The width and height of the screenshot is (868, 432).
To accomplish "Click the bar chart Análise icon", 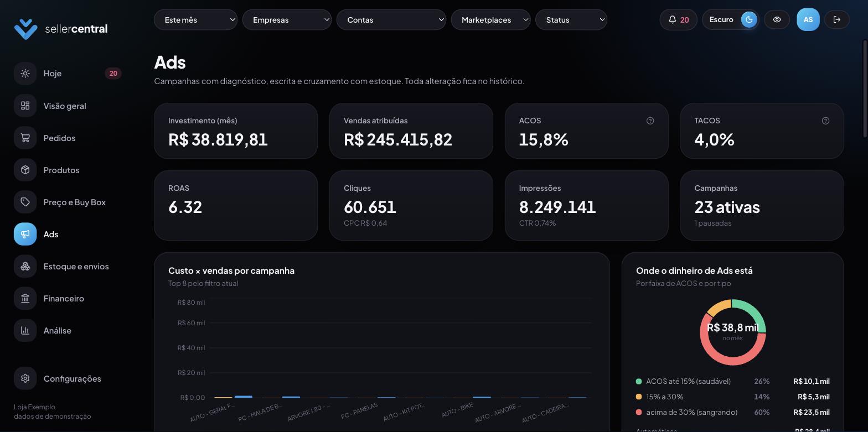I will click(x=25, y=330).
